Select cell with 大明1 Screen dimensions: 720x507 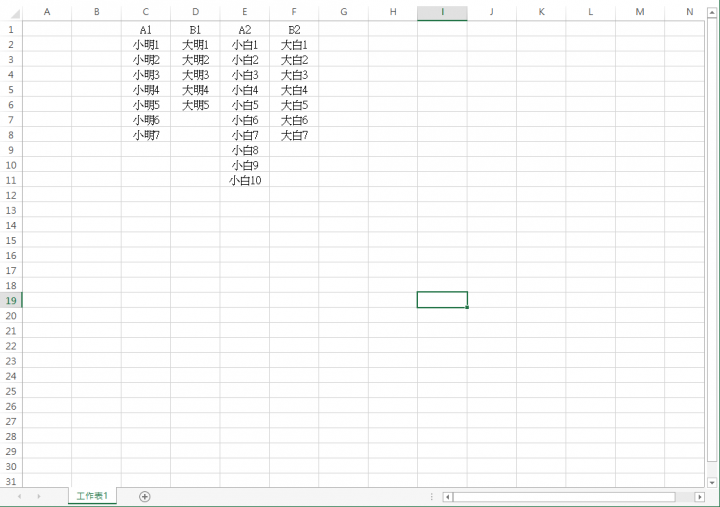click(x=195, y=45)
